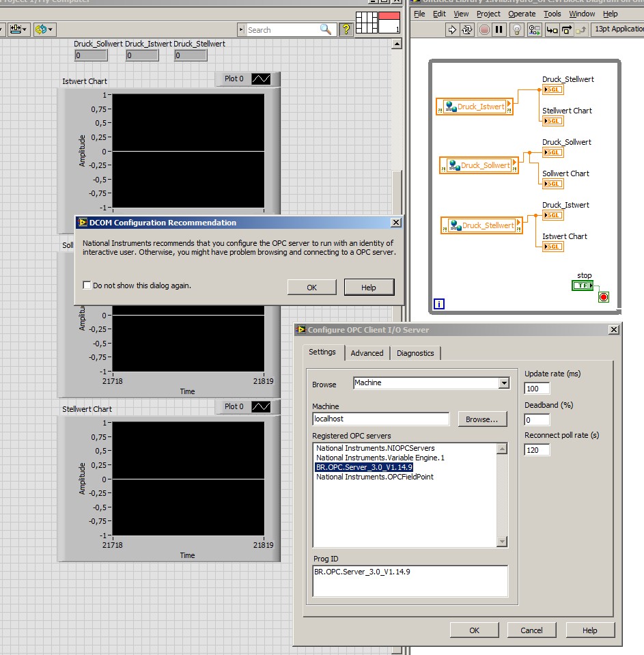This screenshot has height=655, width=644.
Task: Click the stop boolean TF terminal
Action: coord(583,285)
